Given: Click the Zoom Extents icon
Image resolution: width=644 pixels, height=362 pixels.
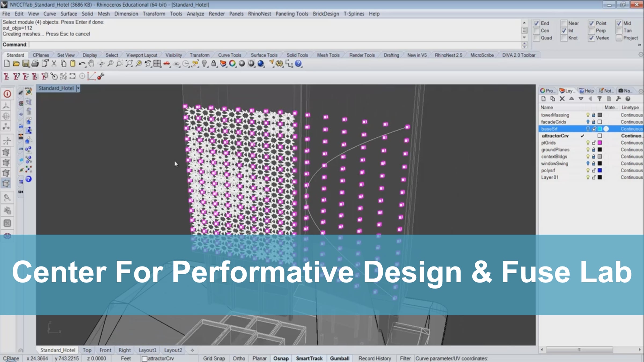Looking at the screenshot, I should 129,64.
